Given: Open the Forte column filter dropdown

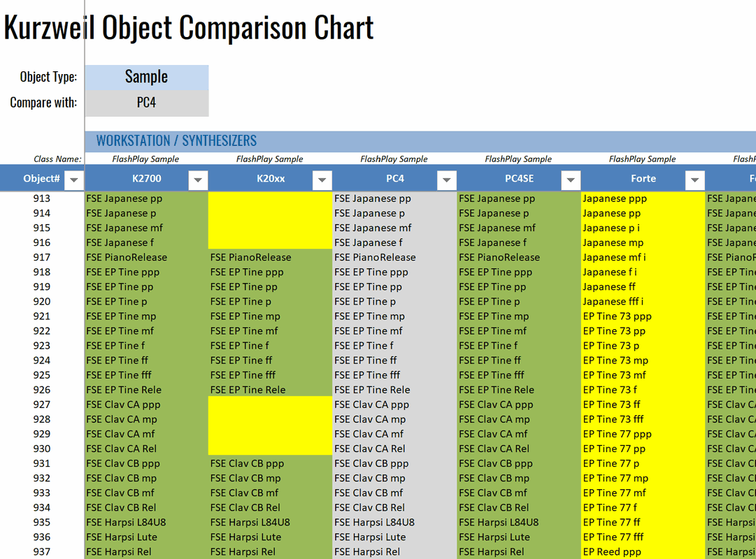Looking at the screenshot, I should 694,180.
